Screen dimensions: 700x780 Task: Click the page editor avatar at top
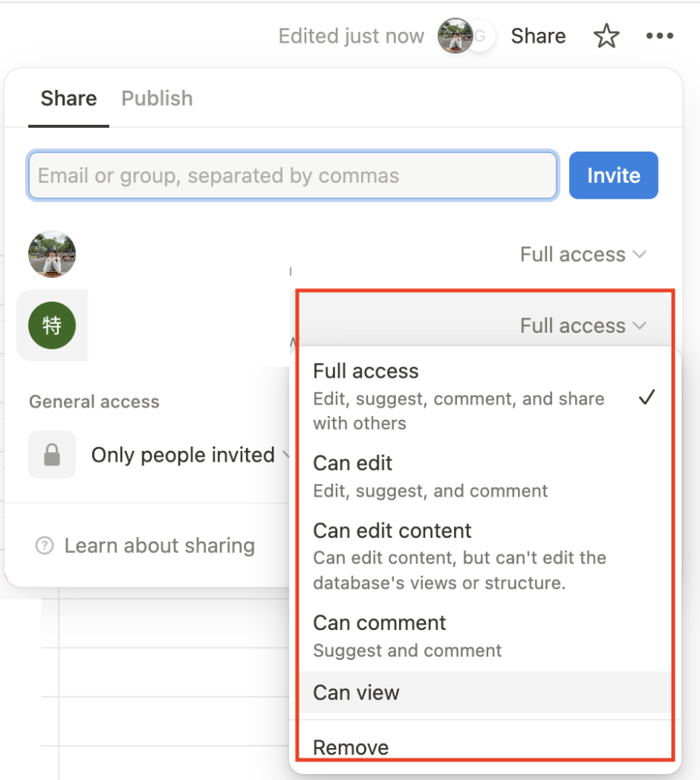tap(455, 36)
